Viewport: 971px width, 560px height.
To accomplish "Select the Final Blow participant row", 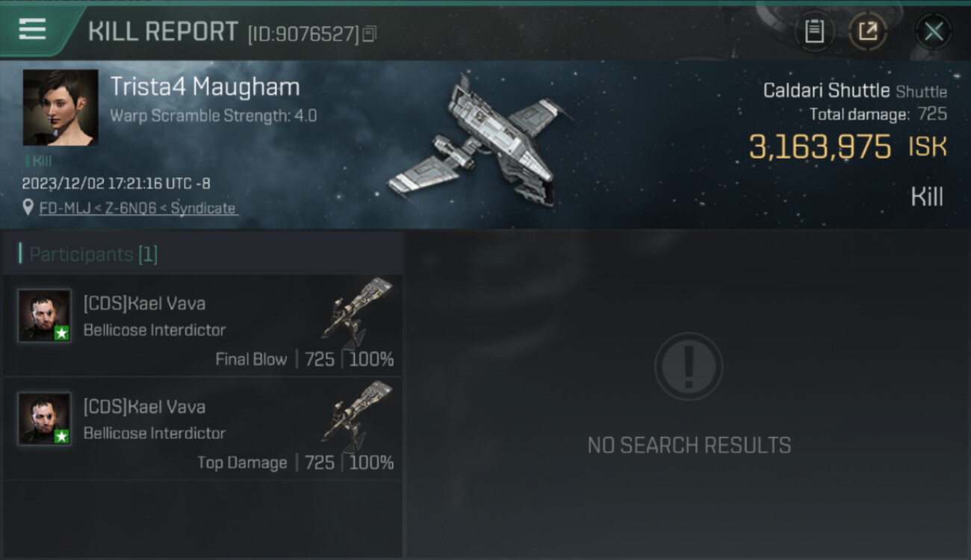I will (202, 326).
